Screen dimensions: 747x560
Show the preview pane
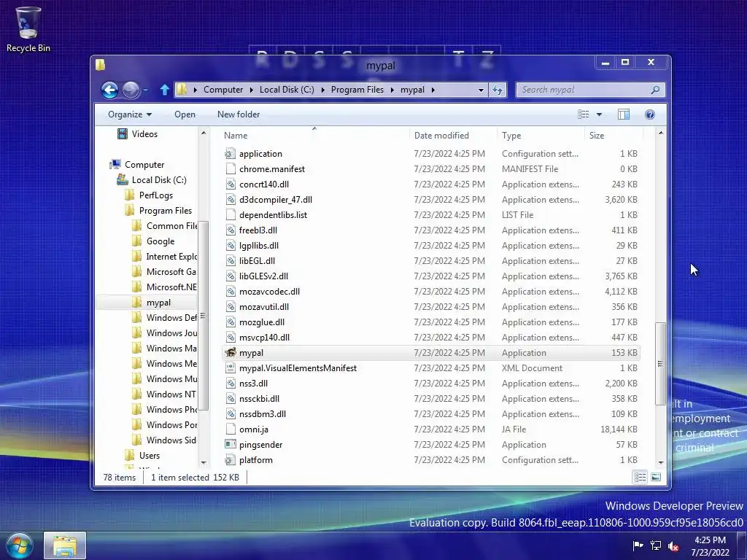(x=623, y=114)
